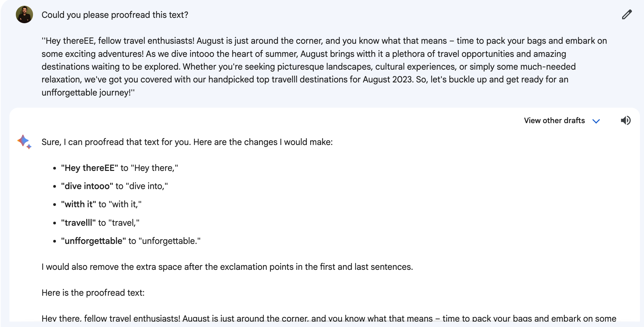644x327 pixels.
Task: Click the bold "witth it" bullet item
Action: coord(78,204)
